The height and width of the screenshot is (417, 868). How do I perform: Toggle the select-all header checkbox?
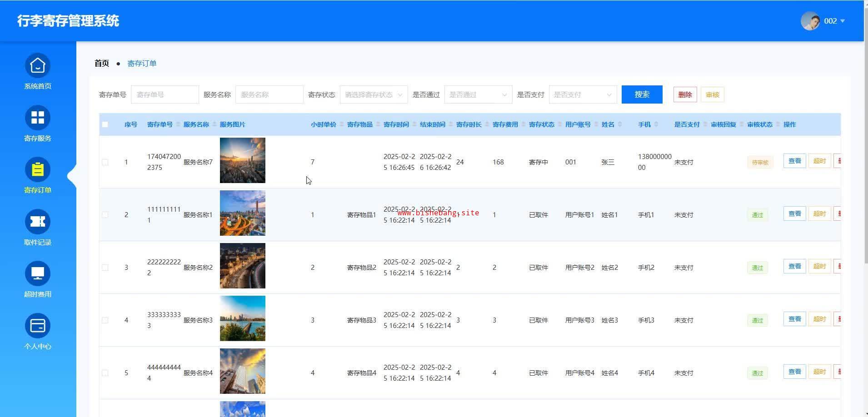tap(105, 124)
